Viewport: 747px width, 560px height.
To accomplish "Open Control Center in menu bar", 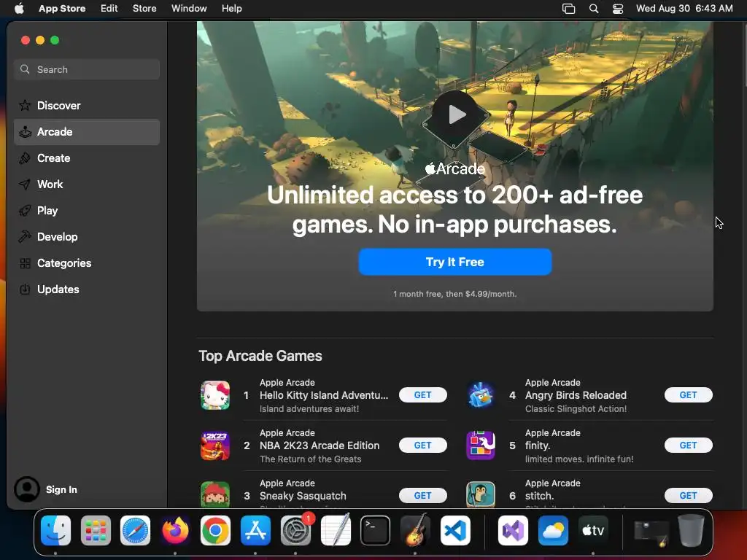I will [x=618, y=9].
